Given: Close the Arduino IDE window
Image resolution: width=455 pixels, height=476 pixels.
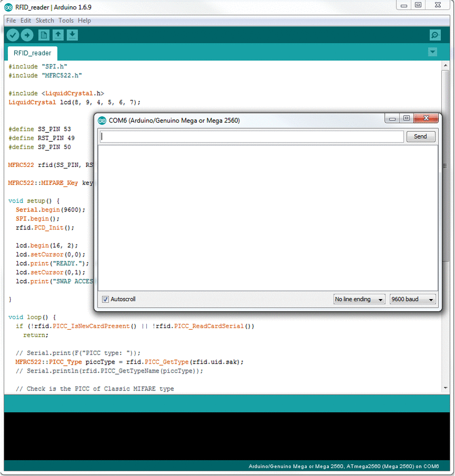Looking at the screenshot, I should 438,5.
